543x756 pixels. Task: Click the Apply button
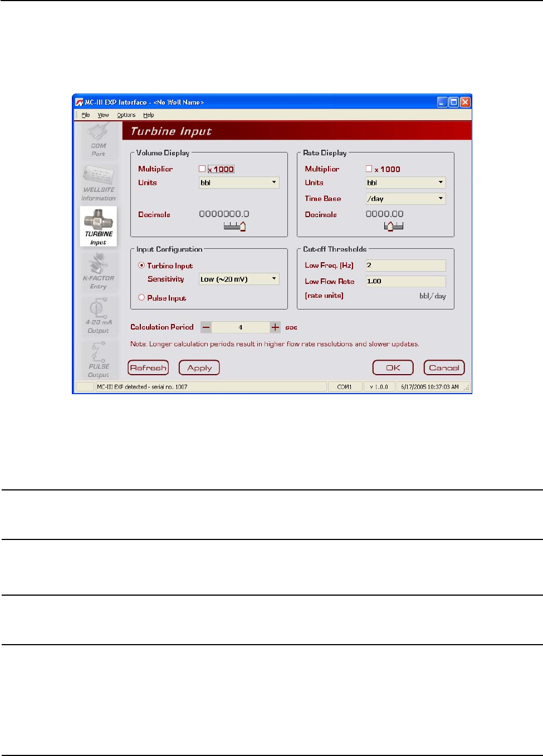(199, 368)
